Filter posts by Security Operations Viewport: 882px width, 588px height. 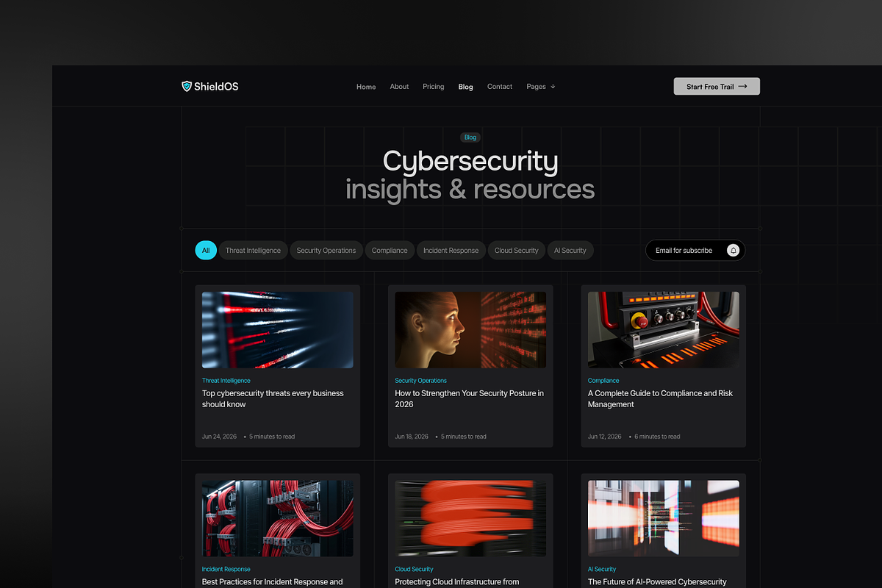326,250
